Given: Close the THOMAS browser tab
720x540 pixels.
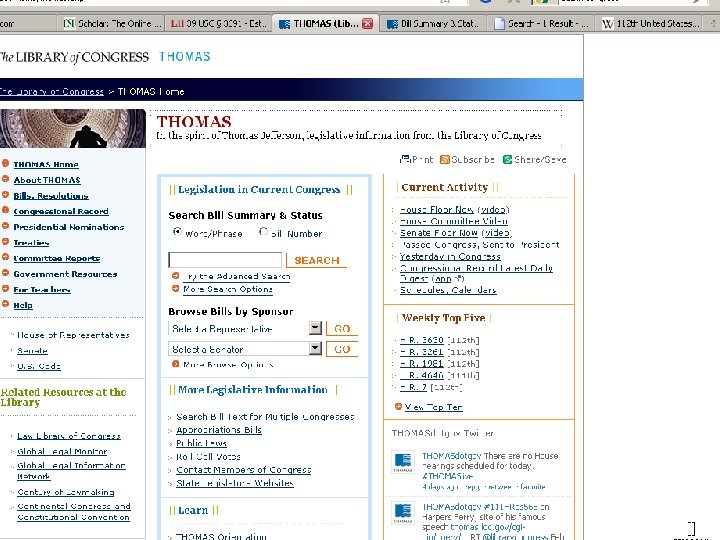Looking at the screenshot, I should (x=367, y=23).
